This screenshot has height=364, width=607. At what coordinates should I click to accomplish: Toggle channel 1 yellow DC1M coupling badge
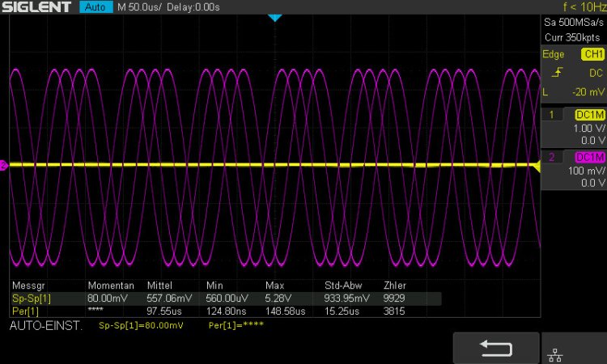click(x=589, y=115)
